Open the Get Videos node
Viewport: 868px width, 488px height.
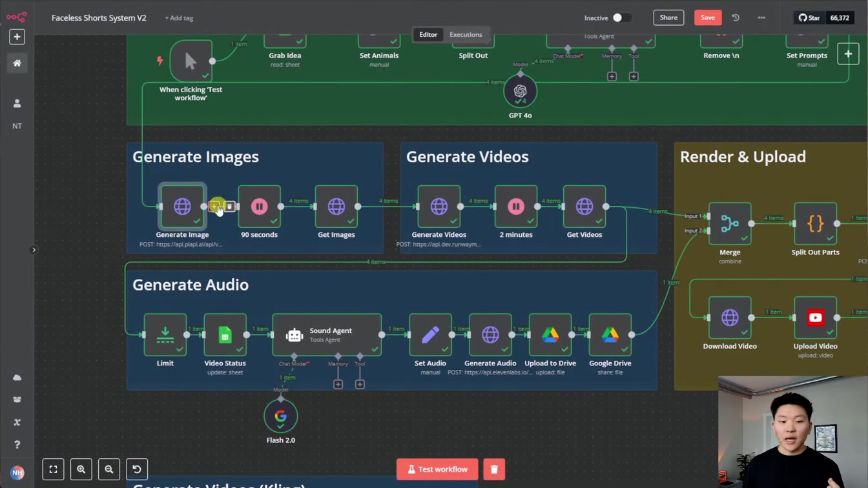coord(584,207)
